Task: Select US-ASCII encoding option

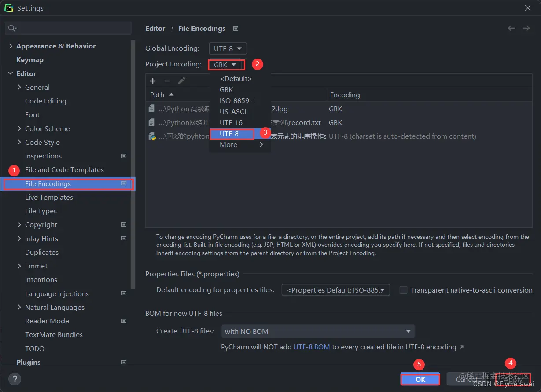Action: click(x=240, y=111)
